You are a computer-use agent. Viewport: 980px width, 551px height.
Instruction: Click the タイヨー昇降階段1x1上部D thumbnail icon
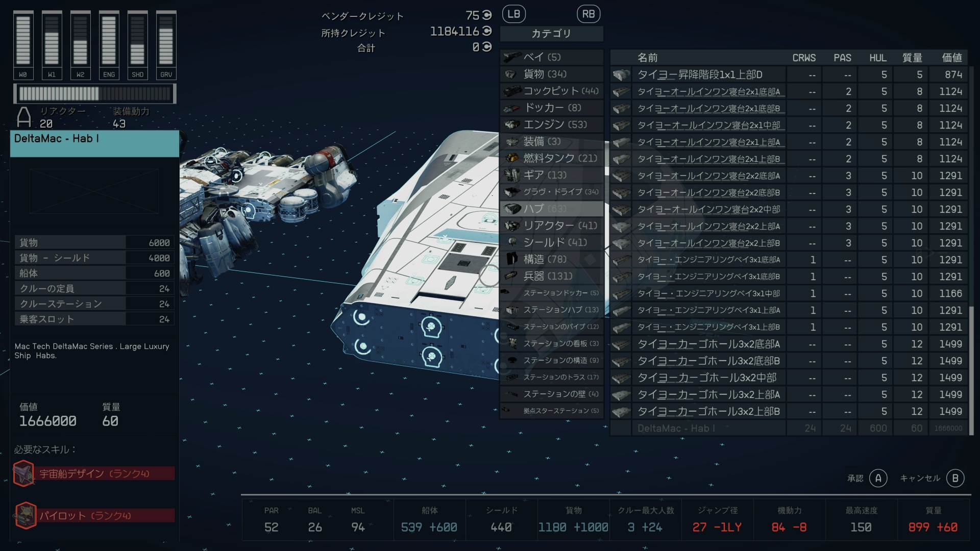click(621, 75)
